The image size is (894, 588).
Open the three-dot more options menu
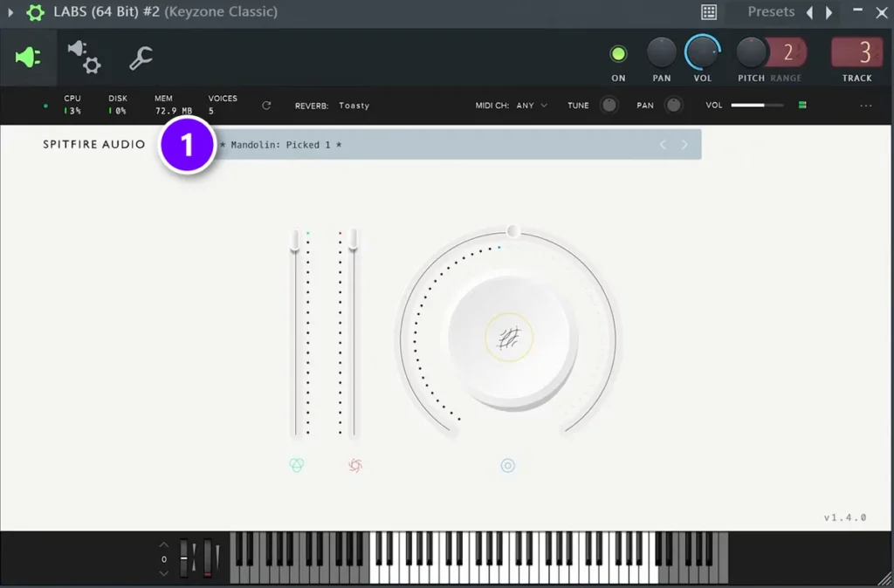(x=865, y=106)
